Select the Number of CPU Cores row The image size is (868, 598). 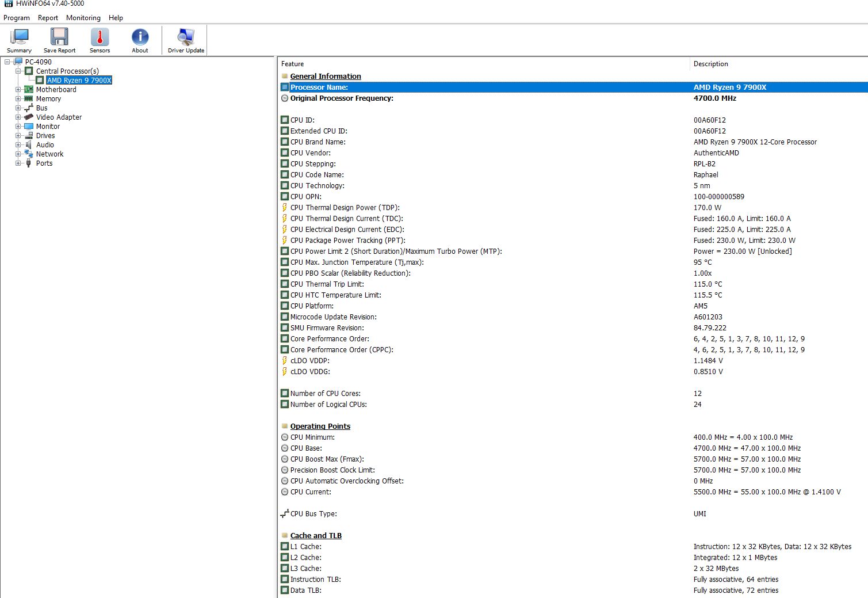point(573,394)
